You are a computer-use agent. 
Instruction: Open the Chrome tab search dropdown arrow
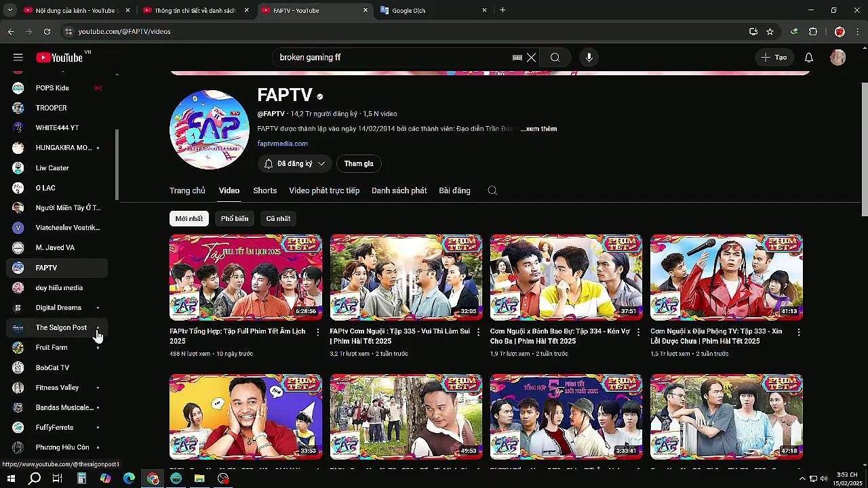(x=9, y=10)
